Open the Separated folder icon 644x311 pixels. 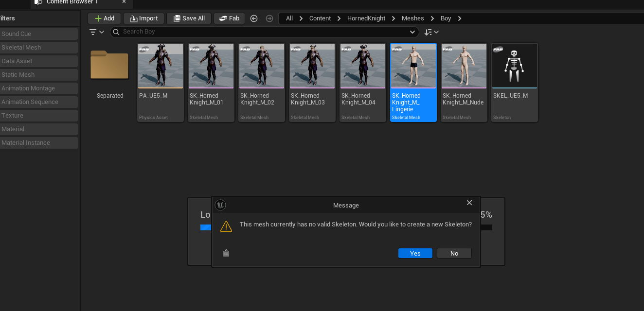[x=109, y=65]
